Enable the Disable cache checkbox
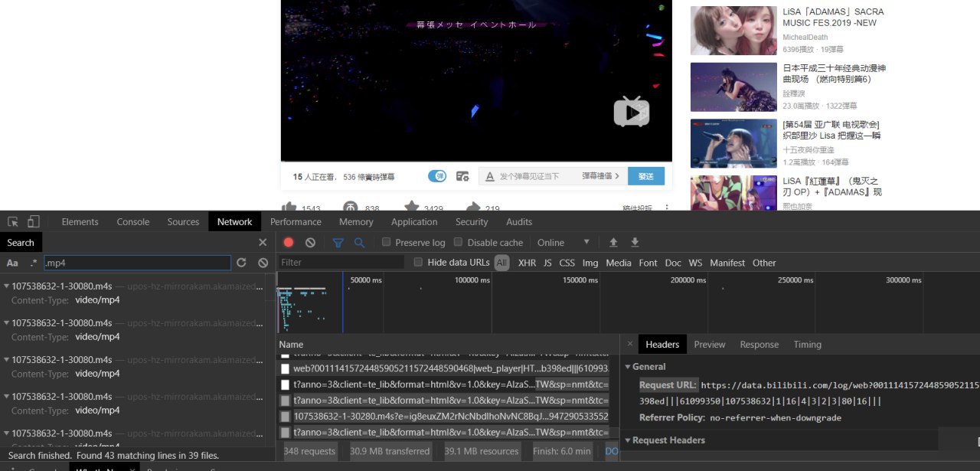980x471 pixels. click(458, 242)
